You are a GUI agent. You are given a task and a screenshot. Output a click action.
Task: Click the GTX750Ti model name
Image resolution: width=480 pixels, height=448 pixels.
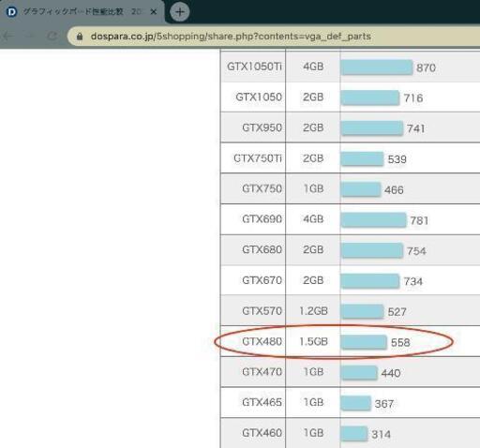pyautogui.click(x=258, y=158)
